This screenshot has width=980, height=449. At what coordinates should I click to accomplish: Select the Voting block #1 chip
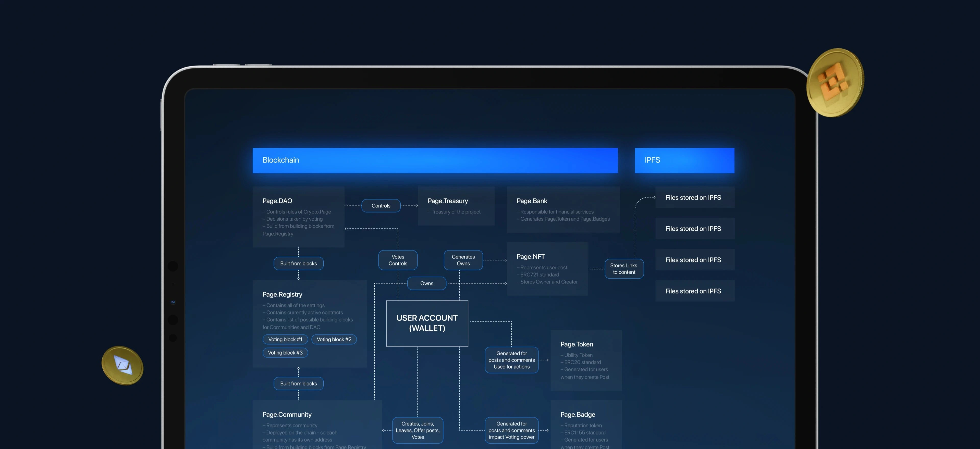285,339
